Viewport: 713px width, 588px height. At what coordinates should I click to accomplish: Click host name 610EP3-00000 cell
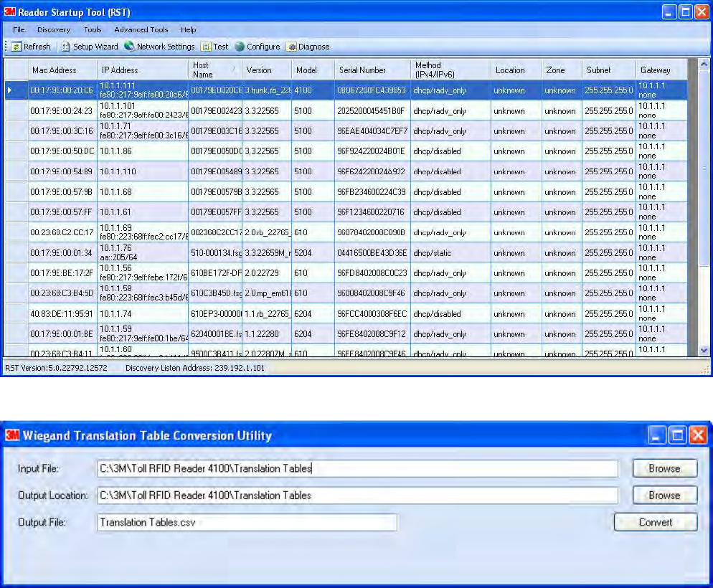click(x=215, y=314)
